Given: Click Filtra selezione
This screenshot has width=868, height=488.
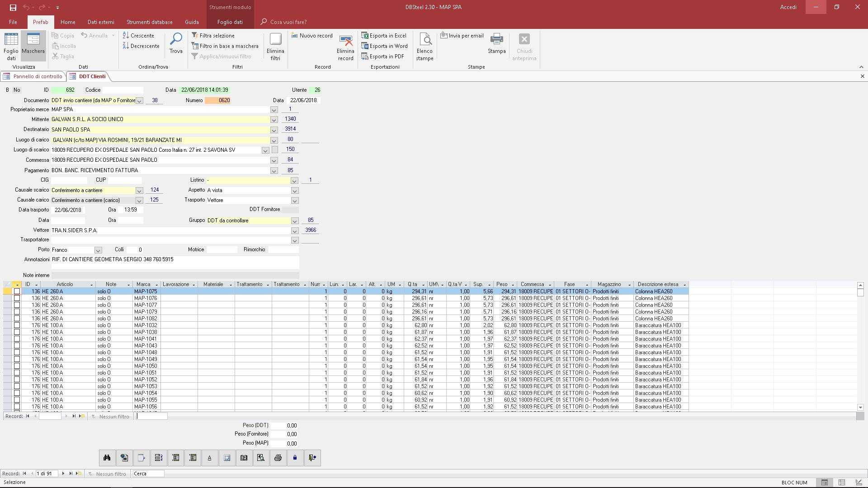Looking at the screenshot, I should [x=213, y=36].
